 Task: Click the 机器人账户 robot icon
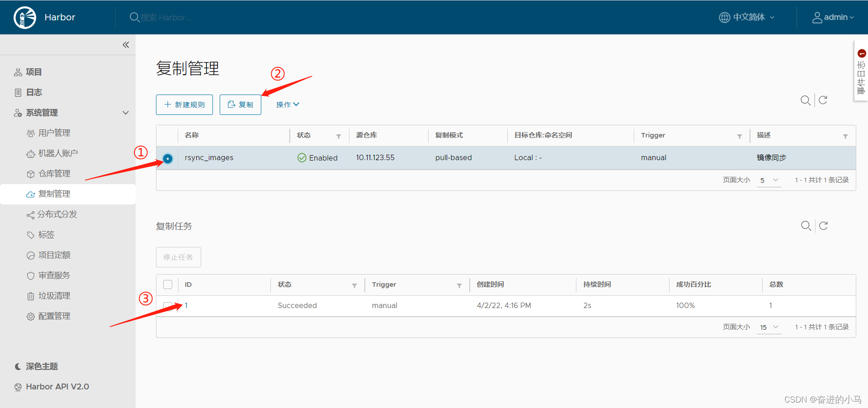(x=31, y=154)
